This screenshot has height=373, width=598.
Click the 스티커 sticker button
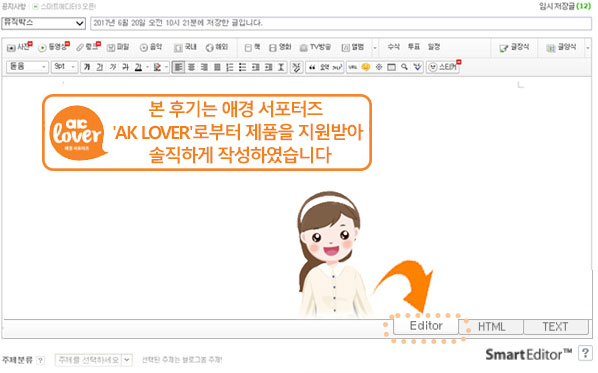[x=444, y=67]
